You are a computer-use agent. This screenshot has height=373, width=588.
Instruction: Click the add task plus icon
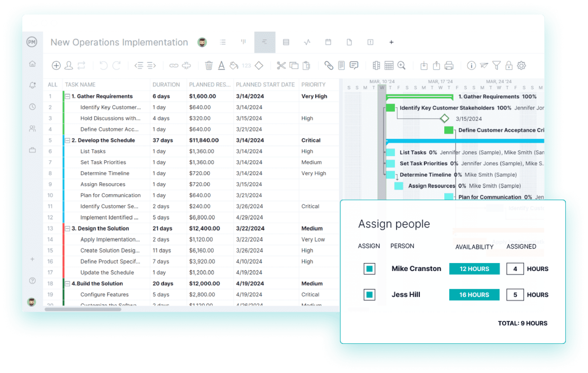(56, 66)
